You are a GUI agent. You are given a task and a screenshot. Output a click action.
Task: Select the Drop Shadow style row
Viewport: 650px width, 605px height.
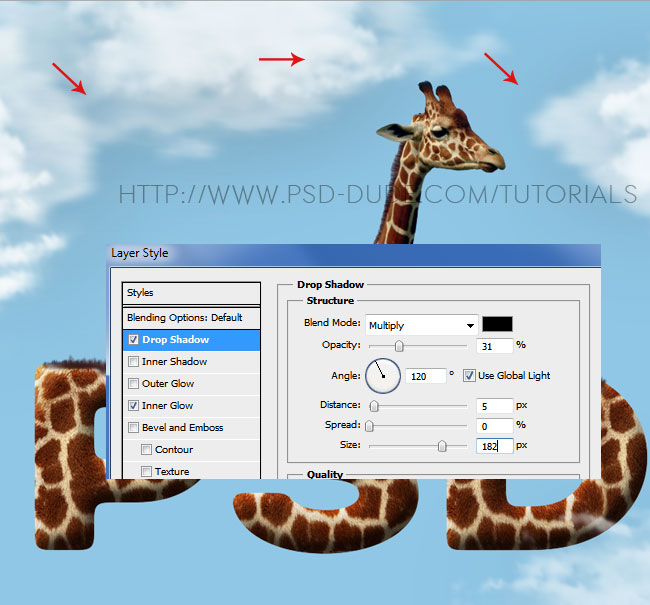[192, 340]
